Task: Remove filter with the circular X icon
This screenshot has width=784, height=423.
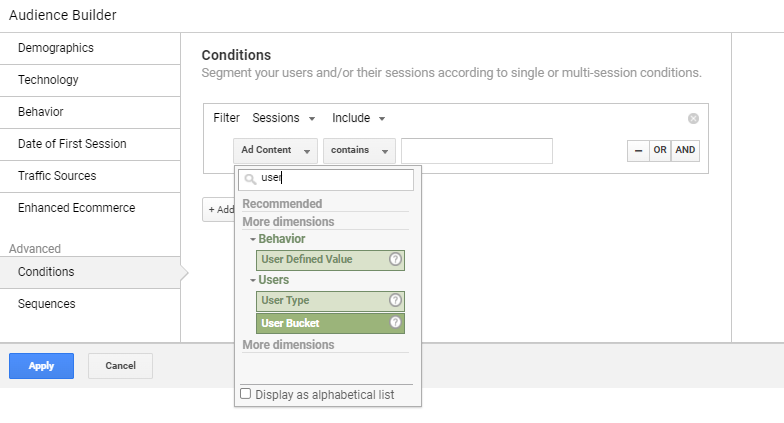Action: [693, 118]
